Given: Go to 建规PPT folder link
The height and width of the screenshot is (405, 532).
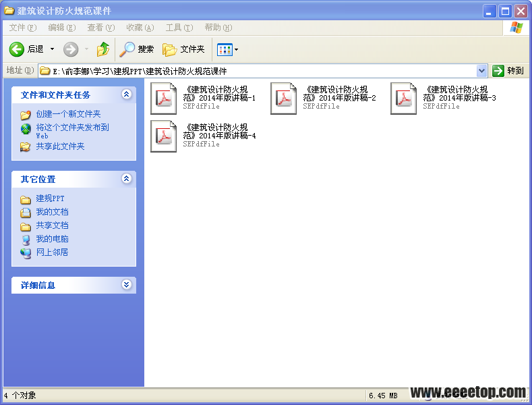Looking at the screenshot, I should point(50,198).
